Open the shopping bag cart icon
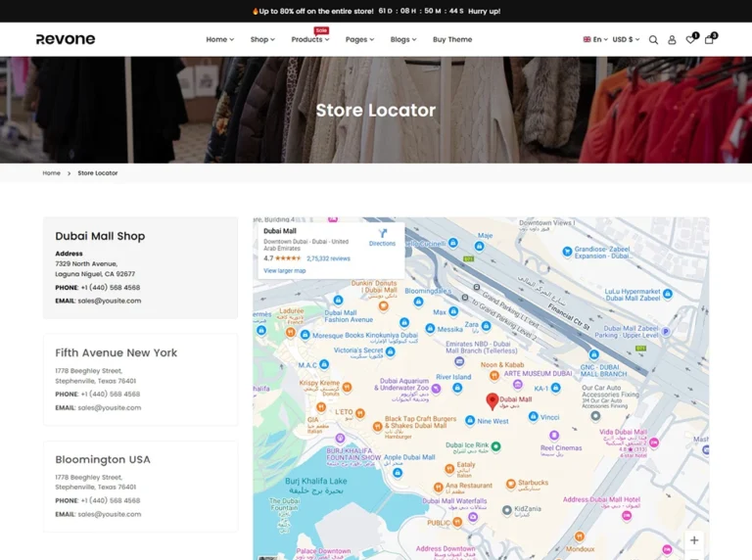This screenshot has width=752, height=560. click(x=709, y=40)
